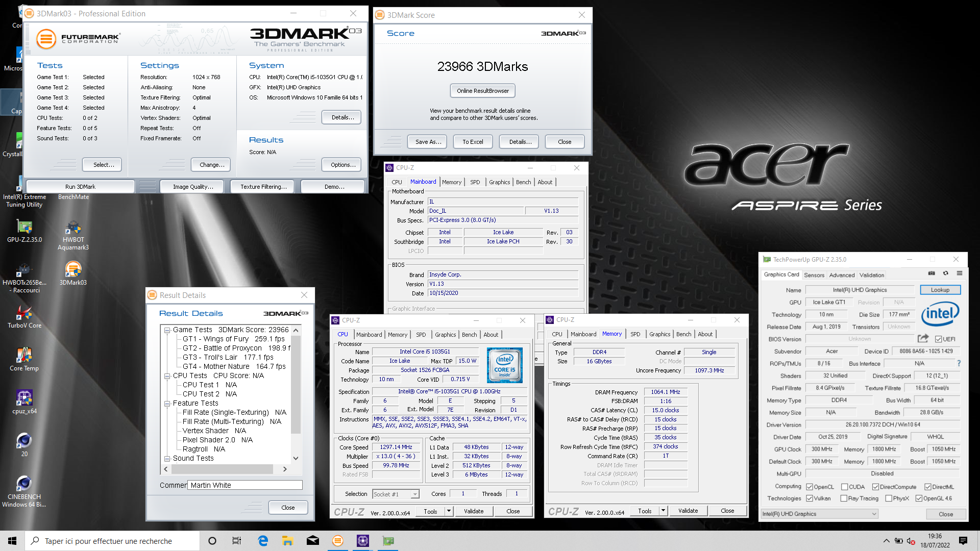
Task: Launch Edge browser from taskbar
Action: pyautogui.click(x=263, y=541)
